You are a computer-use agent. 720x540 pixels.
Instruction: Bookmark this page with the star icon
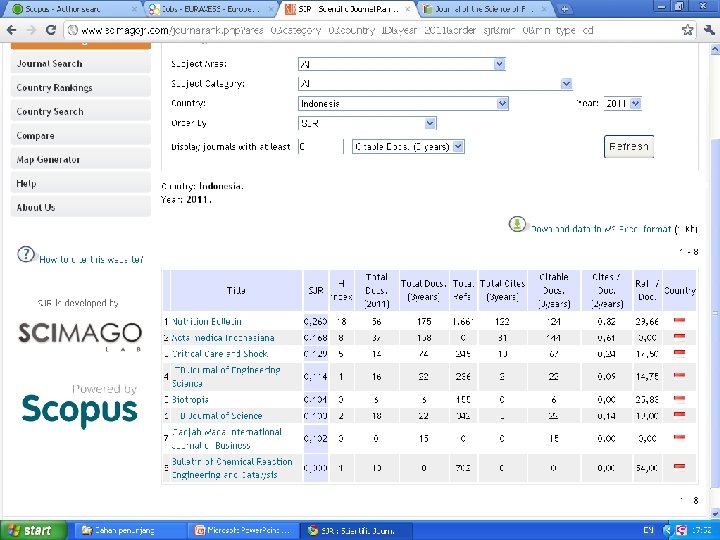[x=687, y=30]
